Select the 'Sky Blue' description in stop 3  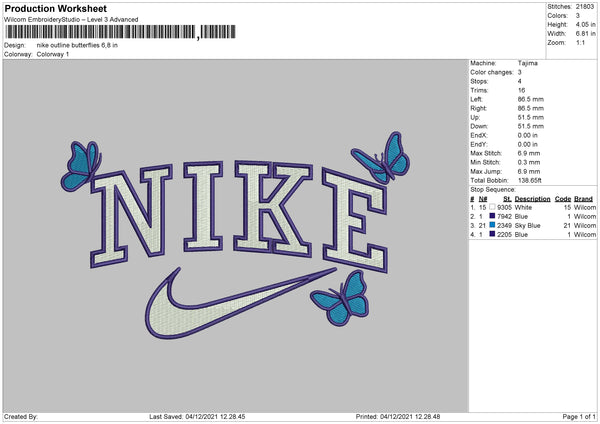point(528,225)
